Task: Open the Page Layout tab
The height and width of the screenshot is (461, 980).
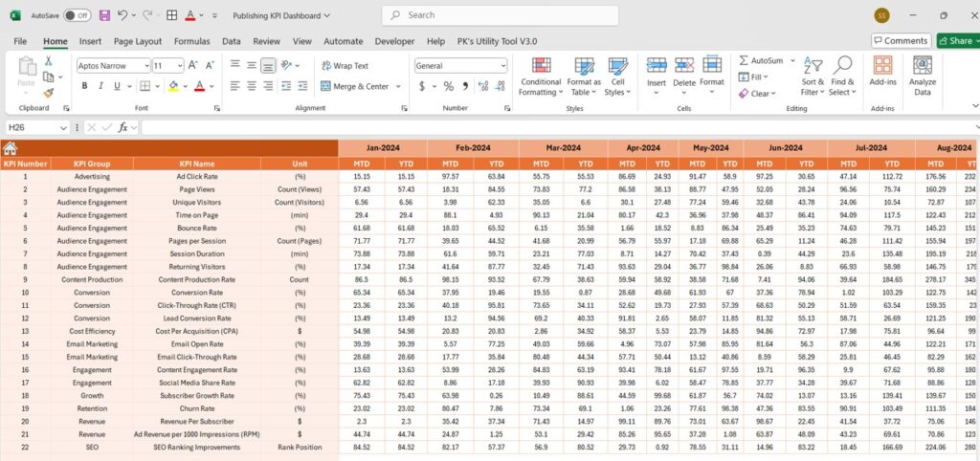Action: [x=138, y=41]
